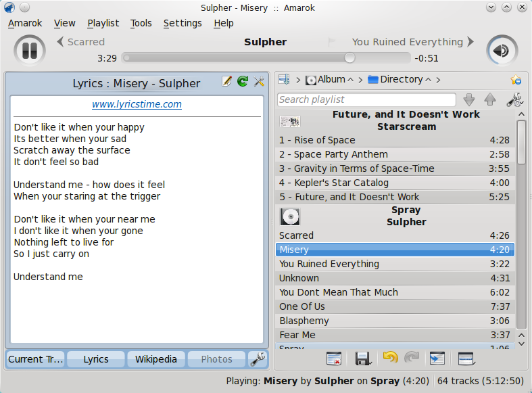Click the first breadcrumb arrow after root icon
The height and width of the screenshot is (393, 532).
tap(298, 80)
